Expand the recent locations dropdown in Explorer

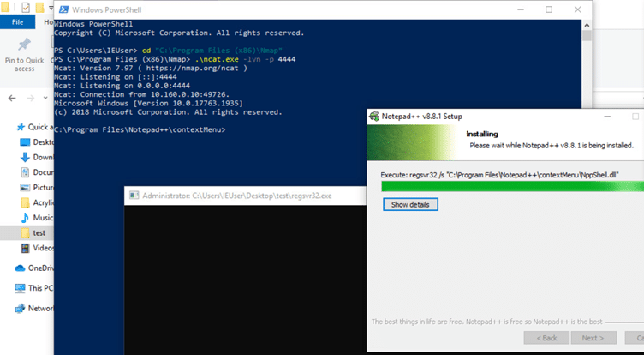[x=45, y=98]
